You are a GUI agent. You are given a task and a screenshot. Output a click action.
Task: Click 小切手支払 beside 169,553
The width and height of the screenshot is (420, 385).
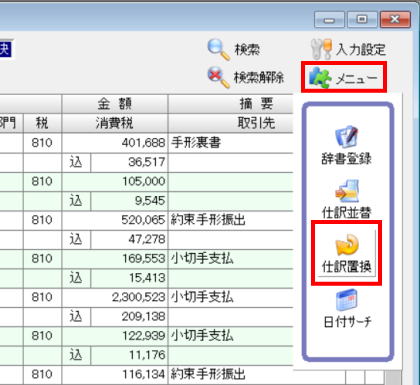click(231, 259)
